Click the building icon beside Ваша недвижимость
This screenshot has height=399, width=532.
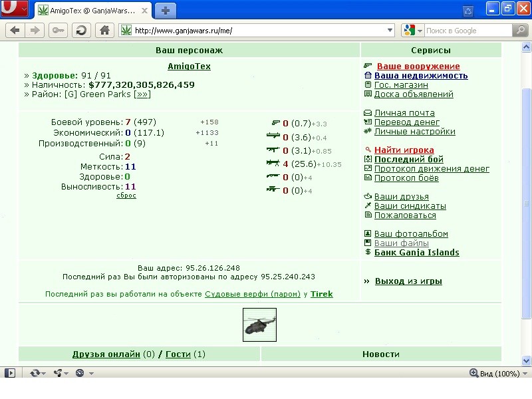click(368, 75)
